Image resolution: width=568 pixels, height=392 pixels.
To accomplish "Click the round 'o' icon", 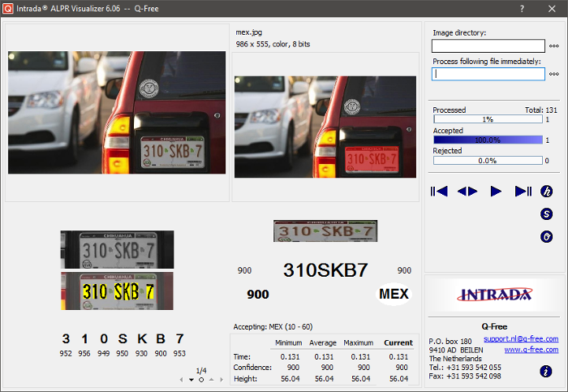I will pos(547,237).
